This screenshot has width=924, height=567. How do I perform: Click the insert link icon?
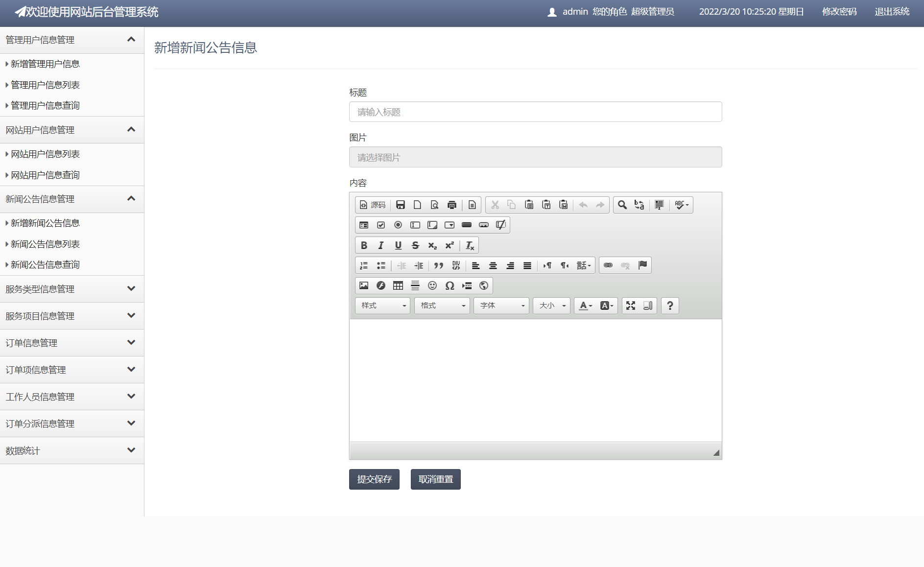[x=608, y=265]
